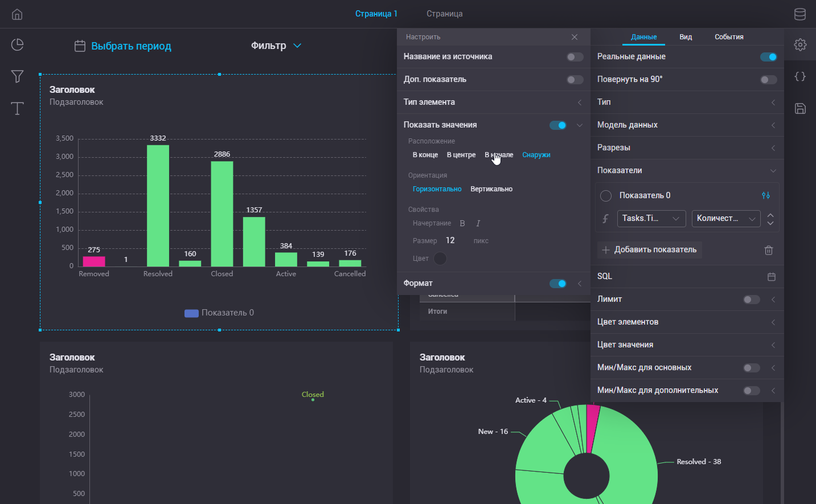Click the Добавить показатель button
This screenshot has height=504, width=816.
click(x=649, y=250)
